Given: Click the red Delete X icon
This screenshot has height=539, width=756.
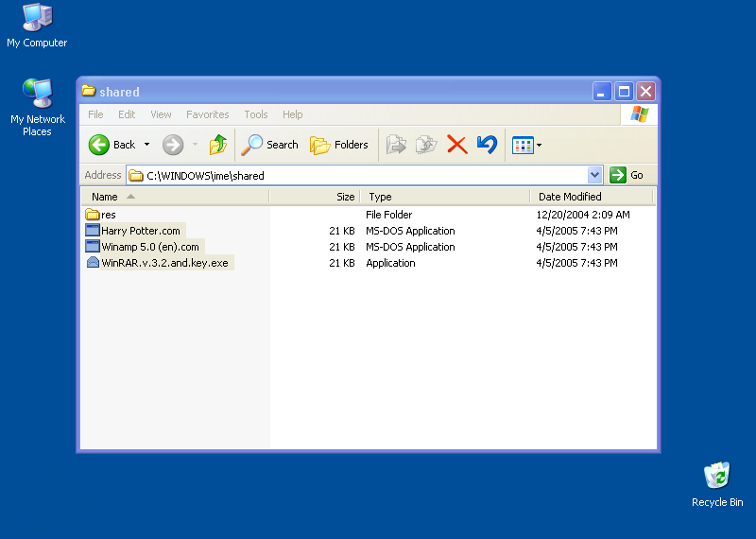Looking at the screenshot, I should pos(457,145).
